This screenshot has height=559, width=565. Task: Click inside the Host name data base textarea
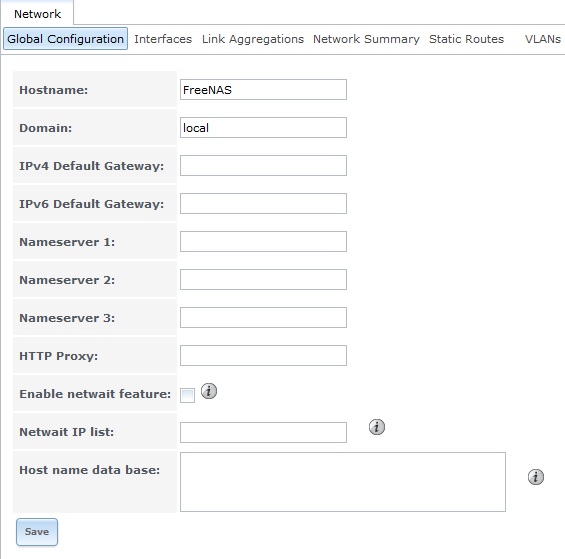[x=343, y=482]
